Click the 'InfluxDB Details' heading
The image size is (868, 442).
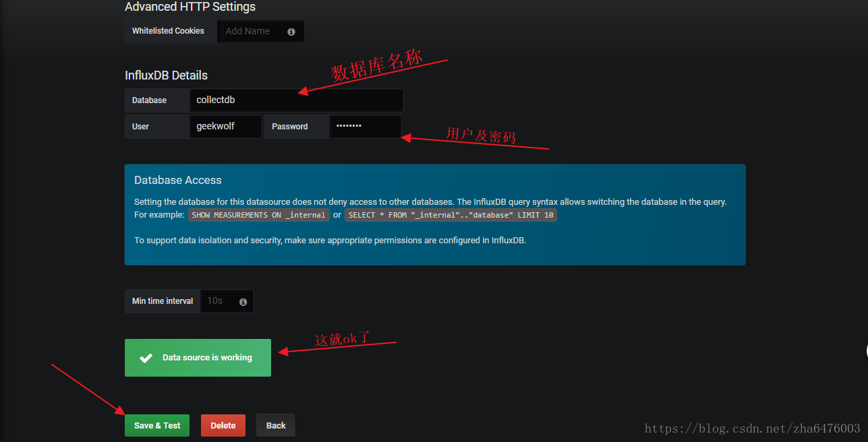pyautogui.click(x=166, y=75)
